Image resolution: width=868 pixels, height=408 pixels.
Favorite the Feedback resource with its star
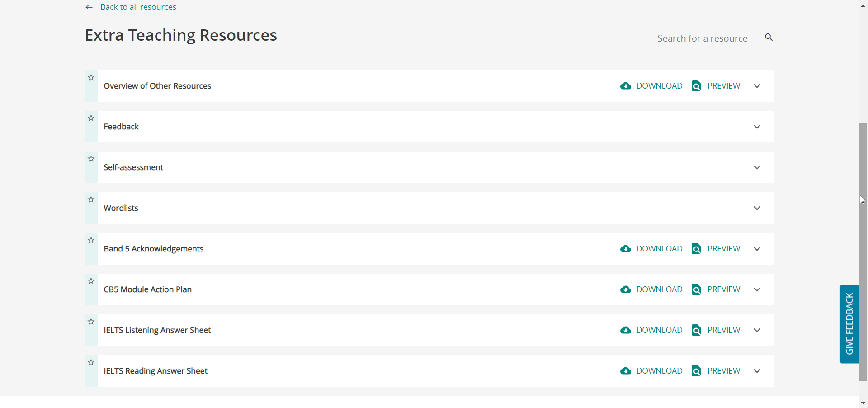coord(91,118)
